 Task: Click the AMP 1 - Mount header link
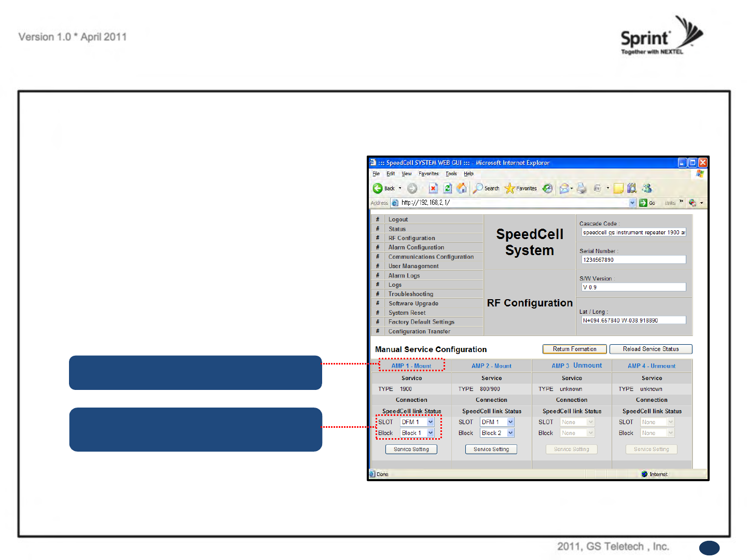click(411, 366)
